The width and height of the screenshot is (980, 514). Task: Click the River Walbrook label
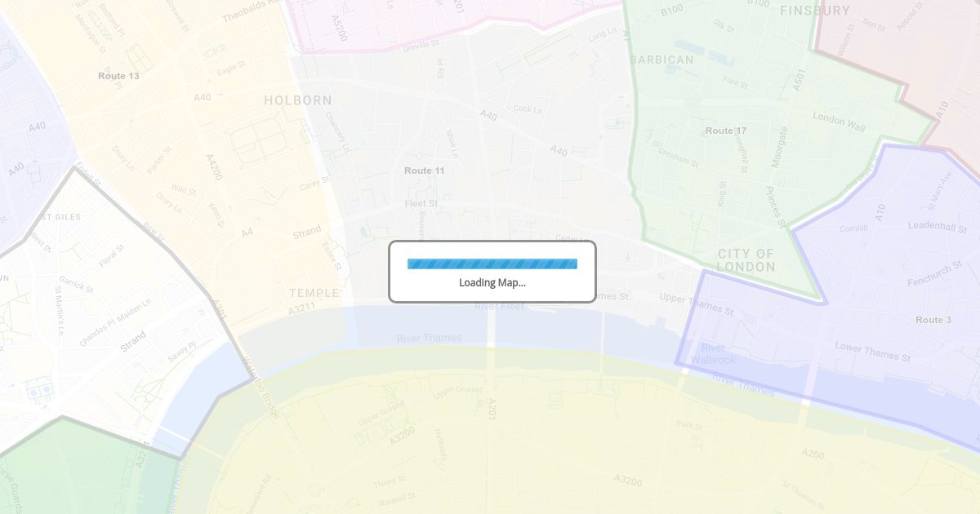(714, 354)
